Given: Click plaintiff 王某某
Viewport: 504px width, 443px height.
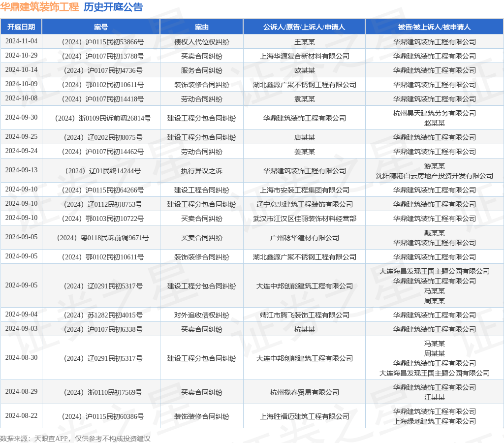Looking at the screenshot, I should pyautogui.click(x=304, y=42).
